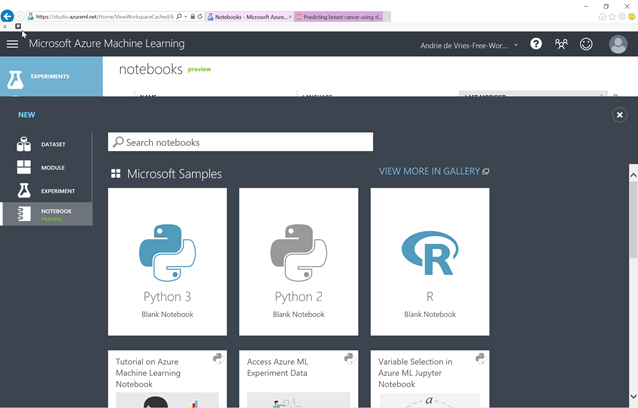Viewport: 638px width, 408px height.
Task: Close the NEW panel with X
Action: 619,115
